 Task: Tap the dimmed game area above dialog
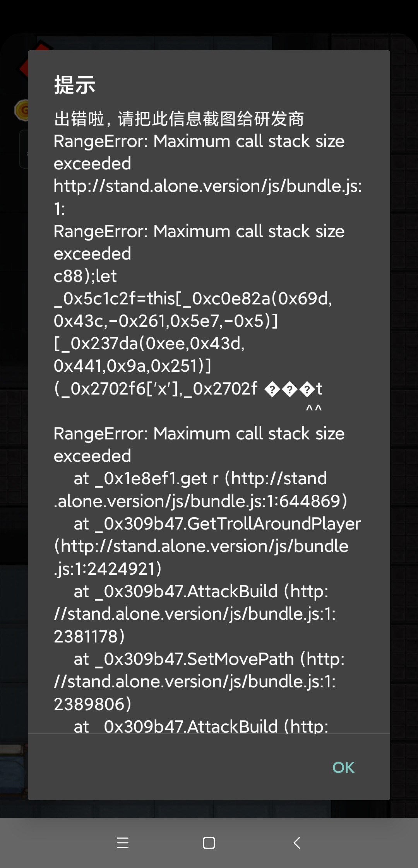click(x=209, y=42)
